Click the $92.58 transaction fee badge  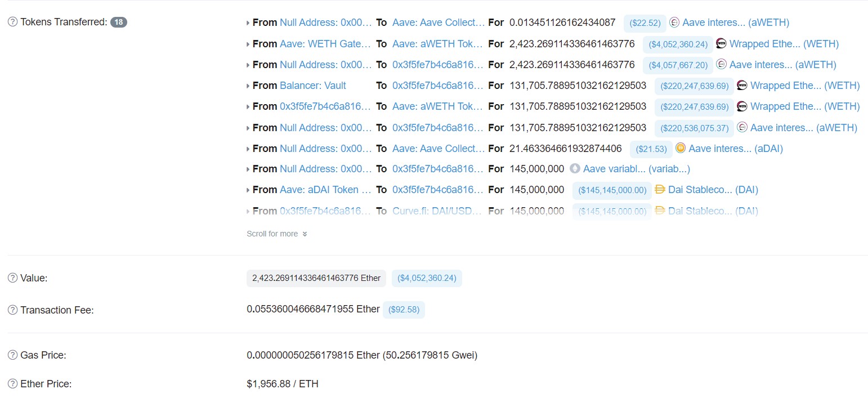point(404,310)
